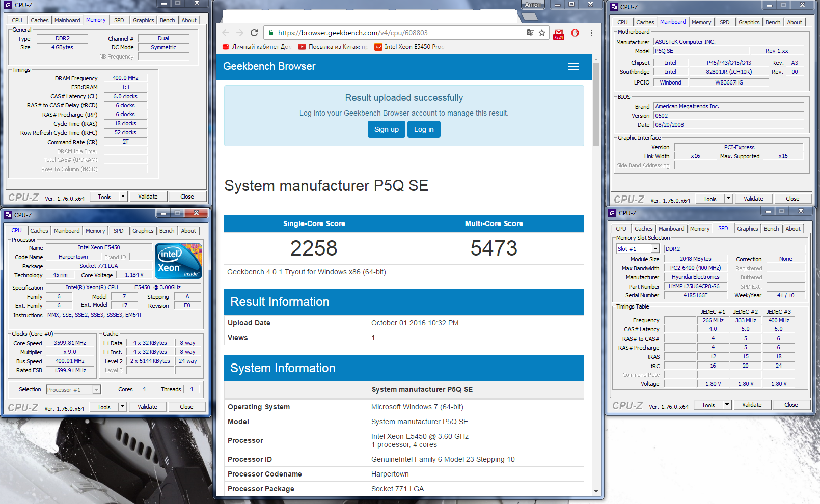Click Single-Core Score value 2258
Screen dimensions: 820x504
point(314,248)
